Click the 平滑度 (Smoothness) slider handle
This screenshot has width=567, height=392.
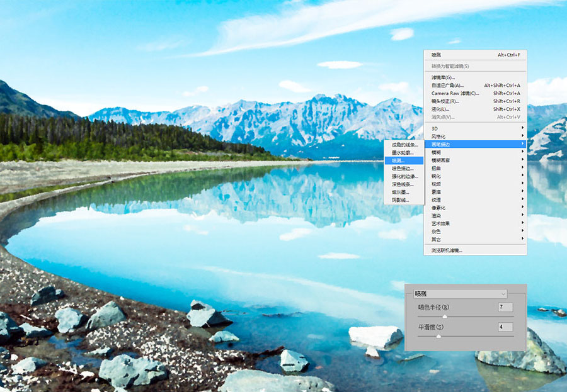click(438, 337)
